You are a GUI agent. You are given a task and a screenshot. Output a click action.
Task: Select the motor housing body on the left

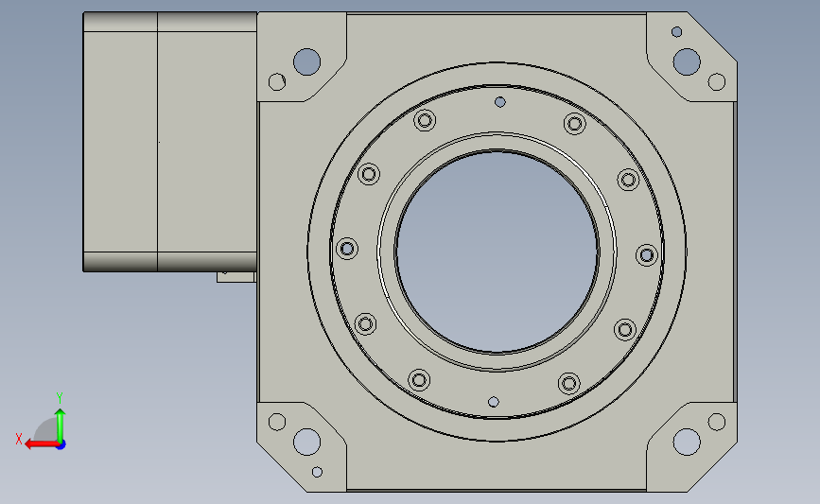170,142
